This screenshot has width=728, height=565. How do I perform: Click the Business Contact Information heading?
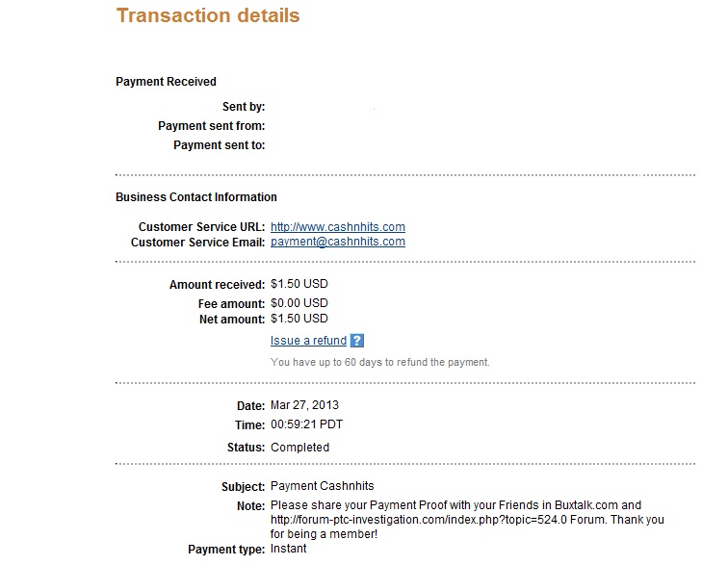tap(195, 197)
